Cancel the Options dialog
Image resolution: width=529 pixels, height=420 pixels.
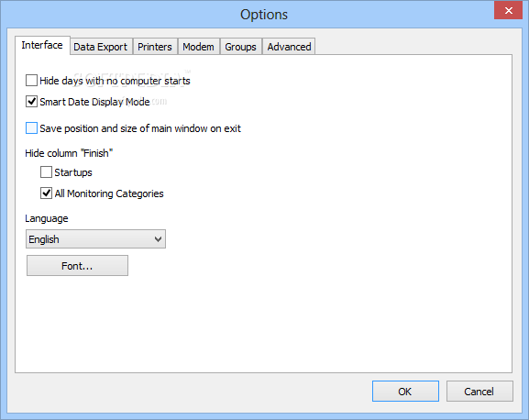tap(479, 392)
